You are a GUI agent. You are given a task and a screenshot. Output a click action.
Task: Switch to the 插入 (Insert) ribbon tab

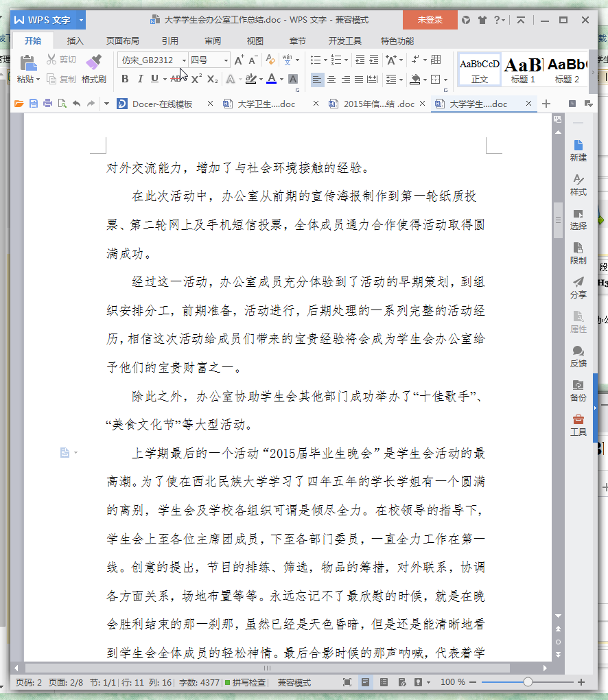[75, 40]
